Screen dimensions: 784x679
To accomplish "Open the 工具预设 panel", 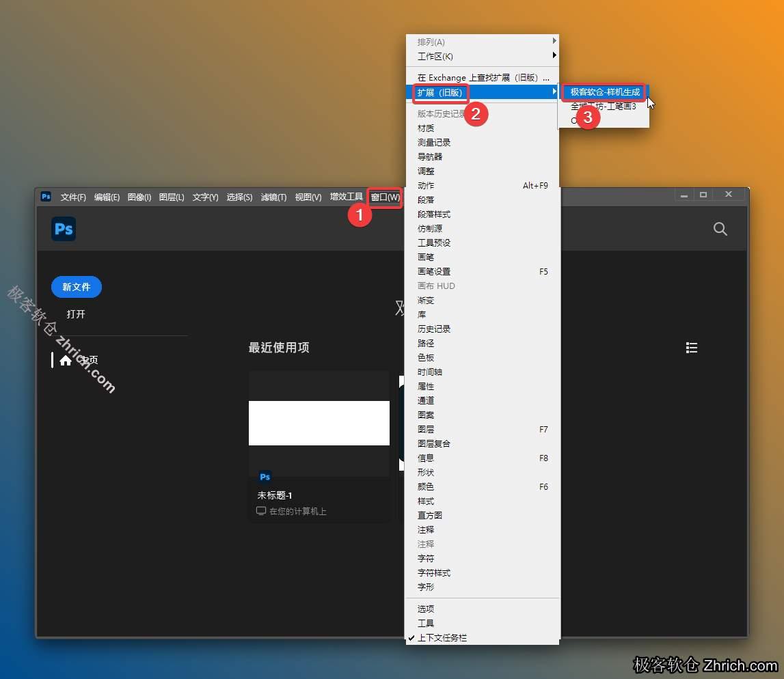I will pos(483,242).
